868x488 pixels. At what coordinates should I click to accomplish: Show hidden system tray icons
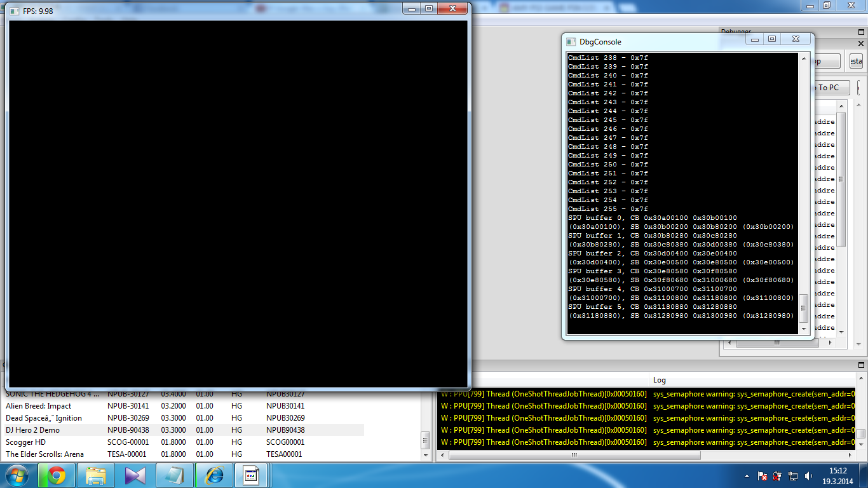747,476
